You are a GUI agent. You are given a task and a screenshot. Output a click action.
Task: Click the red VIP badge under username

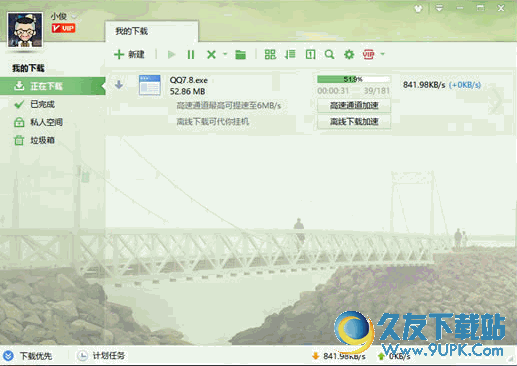point(63,28)
